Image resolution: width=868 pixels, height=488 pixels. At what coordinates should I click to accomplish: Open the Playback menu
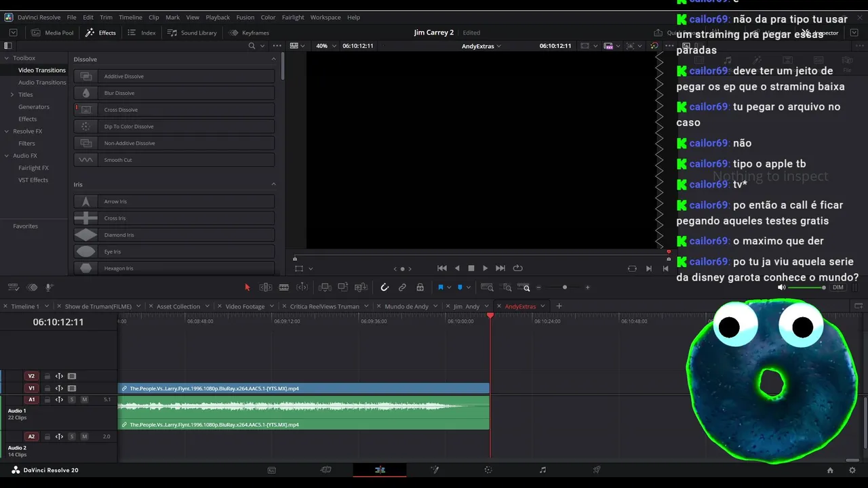(x=218, y=17)
